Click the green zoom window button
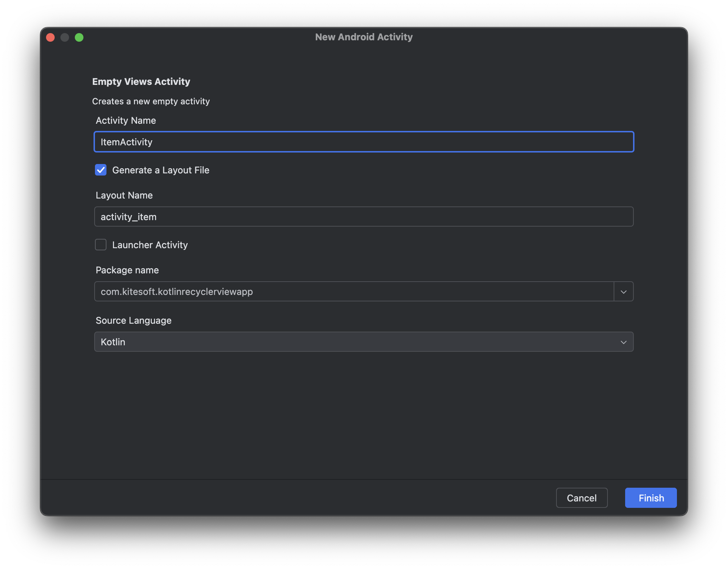This screenshot has height=569, width=728. click(79, 37)
